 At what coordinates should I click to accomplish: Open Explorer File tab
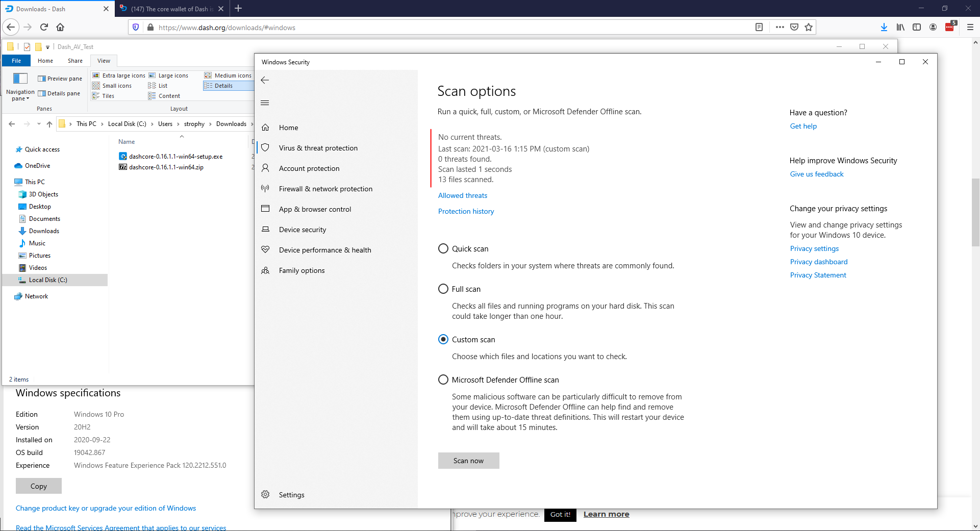coord(16,61)
